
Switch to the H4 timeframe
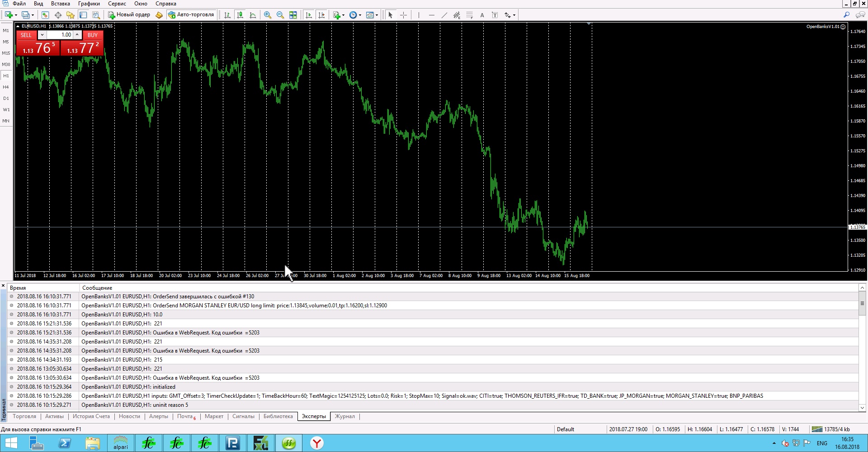tap(6, 87)
